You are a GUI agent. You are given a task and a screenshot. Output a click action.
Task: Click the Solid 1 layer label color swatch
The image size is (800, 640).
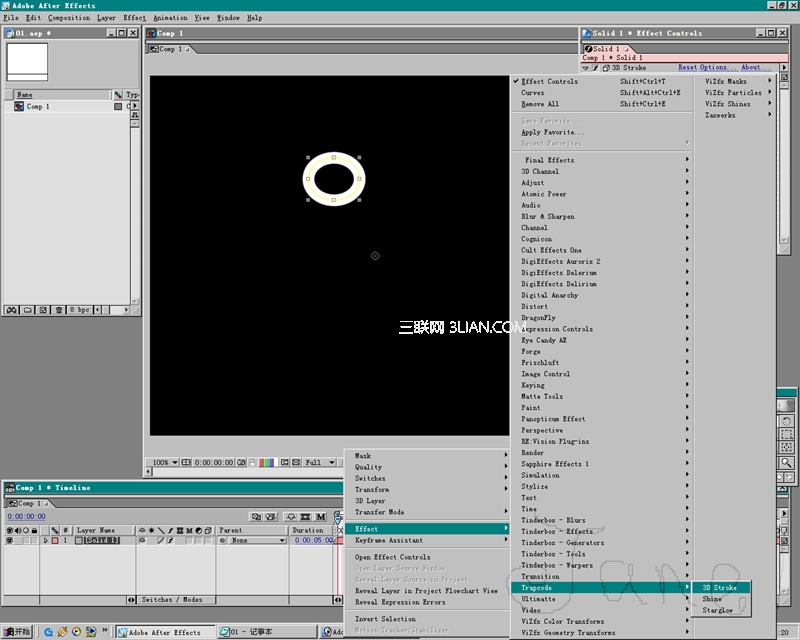pyautogui.click(x=56, y=541)
